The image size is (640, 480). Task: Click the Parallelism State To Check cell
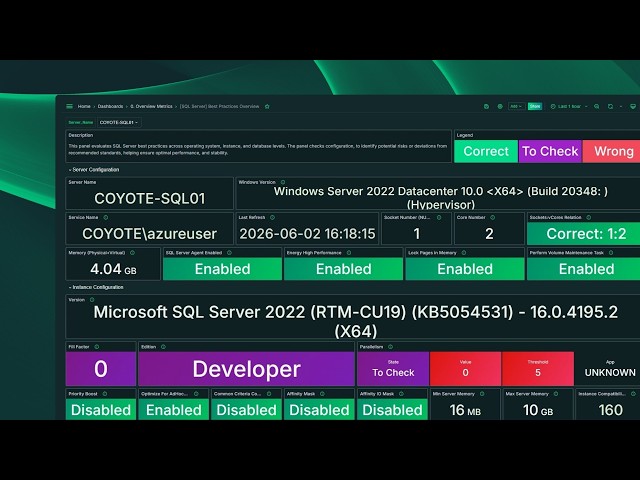click(x=393, y=369)
